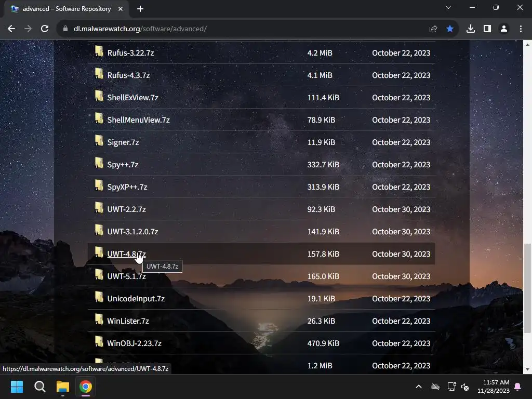Viewport: 532px width, 399px height.
Task: Click the Chrome taskbar icon
Action: [x=86, y=387]
